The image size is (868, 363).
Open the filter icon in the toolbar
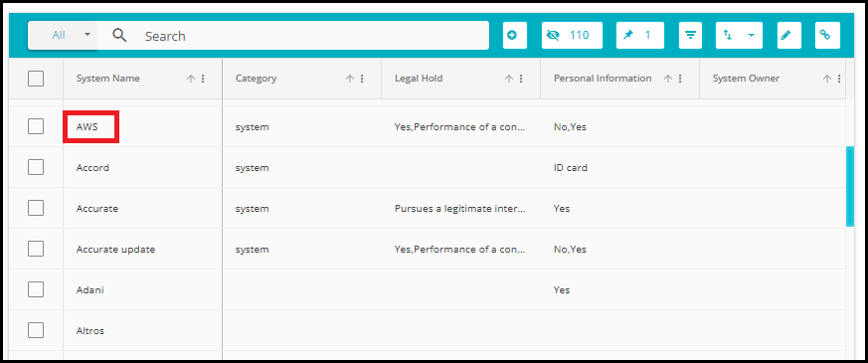coord(690,36)
